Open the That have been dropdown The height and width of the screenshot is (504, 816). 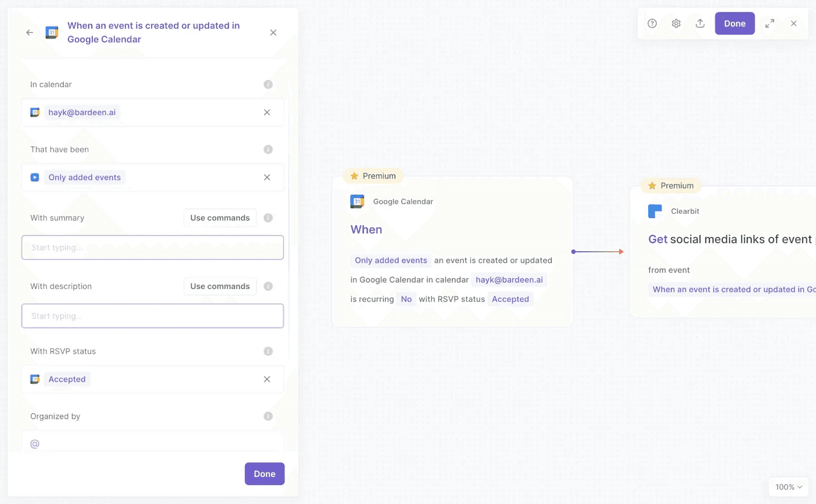[x=152, y=177]
